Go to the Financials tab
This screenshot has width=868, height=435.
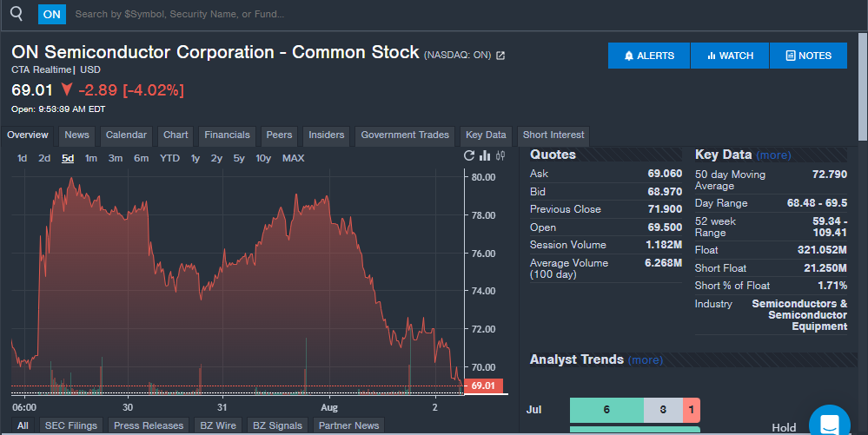click(227, 135)
